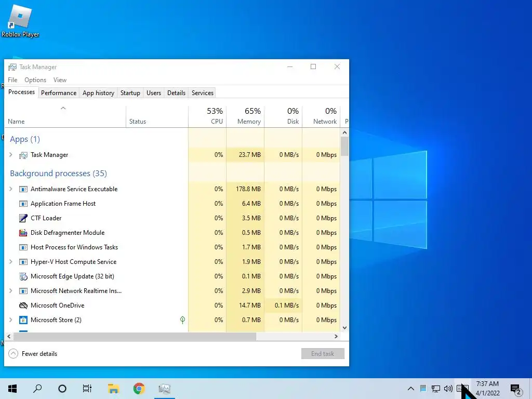
Task: Open the Action Center notifications icon
Action: point(516,389)
